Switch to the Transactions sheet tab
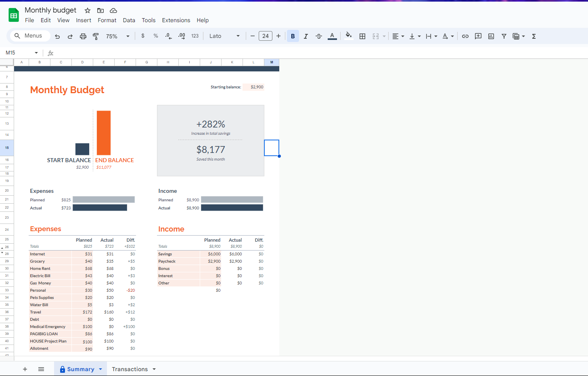 pos(130,369)
